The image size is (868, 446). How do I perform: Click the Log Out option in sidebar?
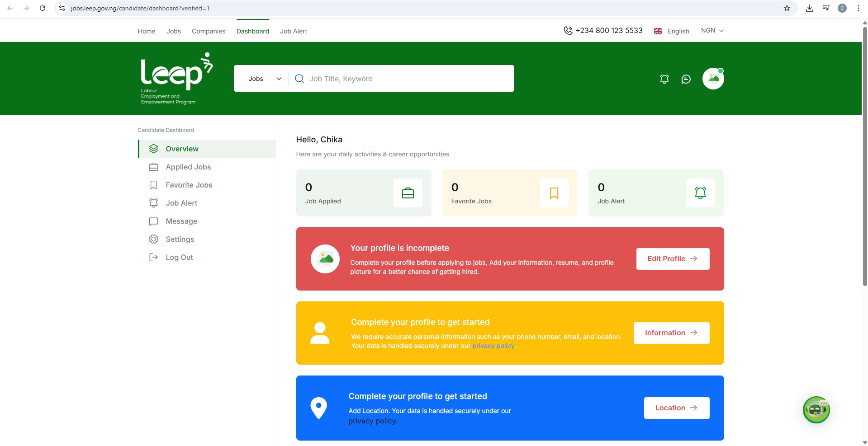click(x=179, y=257)
